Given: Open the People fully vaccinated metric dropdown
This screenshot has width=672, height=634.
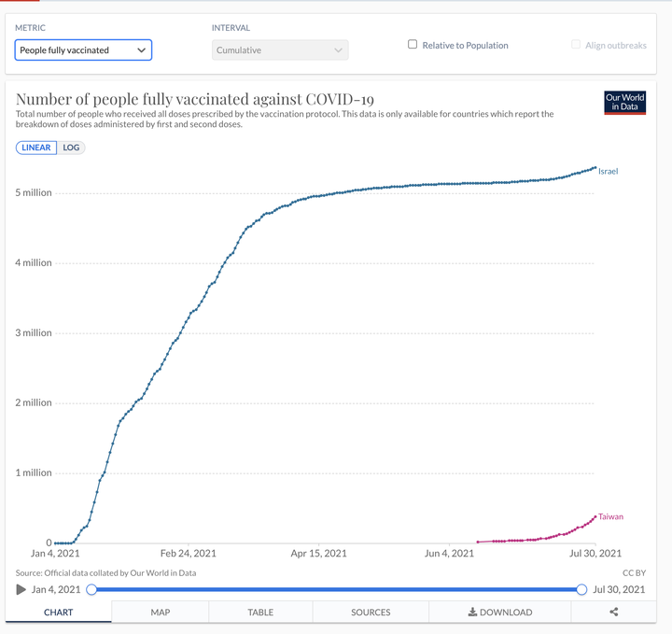Looking at the screenshot, I should [83, 50].
